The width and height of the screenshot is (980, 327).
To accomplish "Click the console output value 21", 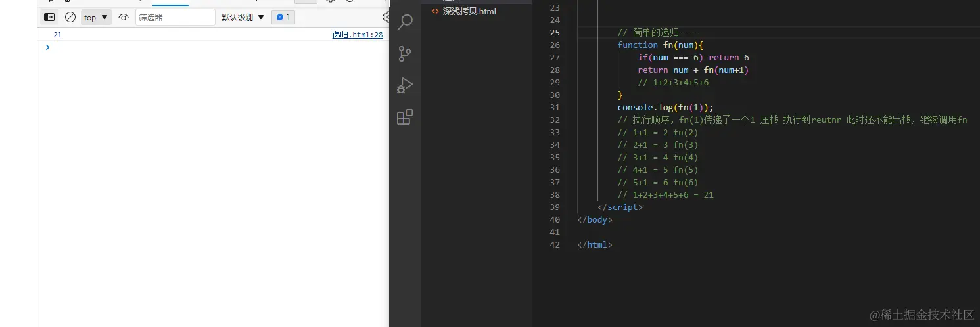I will (57, 35).
